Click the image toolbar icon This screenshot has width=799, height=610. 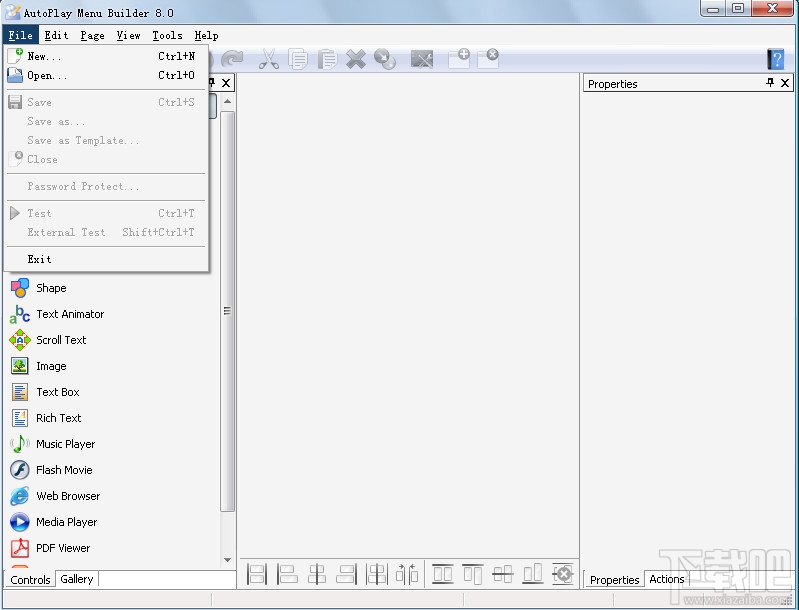(x=422, y=59)
